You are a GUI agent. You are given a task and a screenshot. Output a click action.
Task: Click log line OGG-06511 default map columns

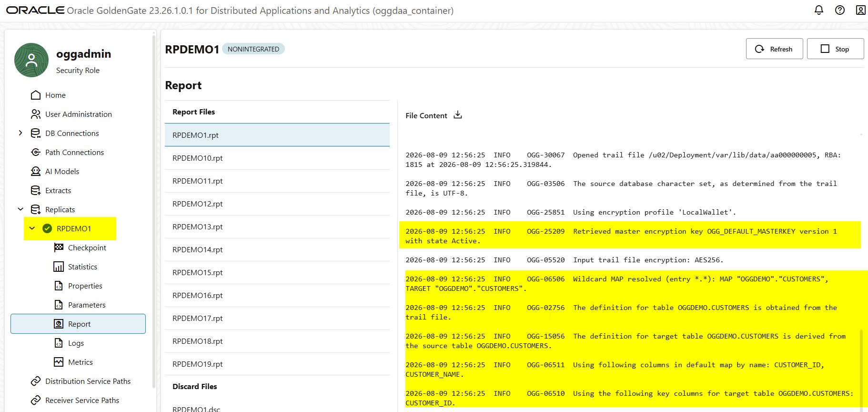[615, 370]
